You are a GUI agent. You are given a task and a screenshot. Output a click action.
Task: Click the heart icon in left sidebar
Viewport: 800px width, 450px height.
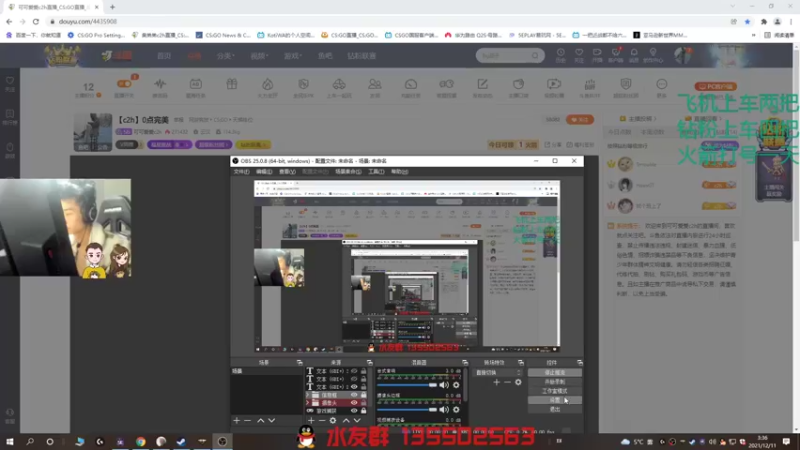point(10,81)
